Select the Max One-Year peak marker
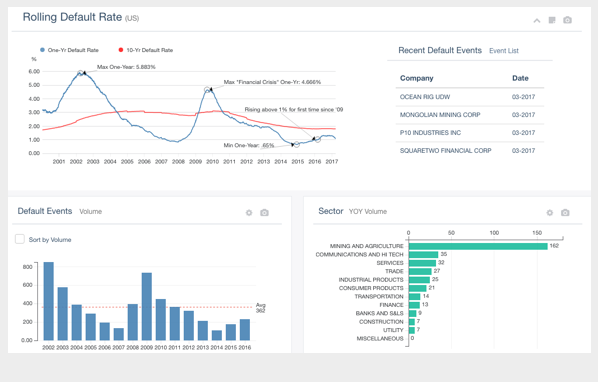This screenshot has height=382, width=598. click(x=80, y=73)
